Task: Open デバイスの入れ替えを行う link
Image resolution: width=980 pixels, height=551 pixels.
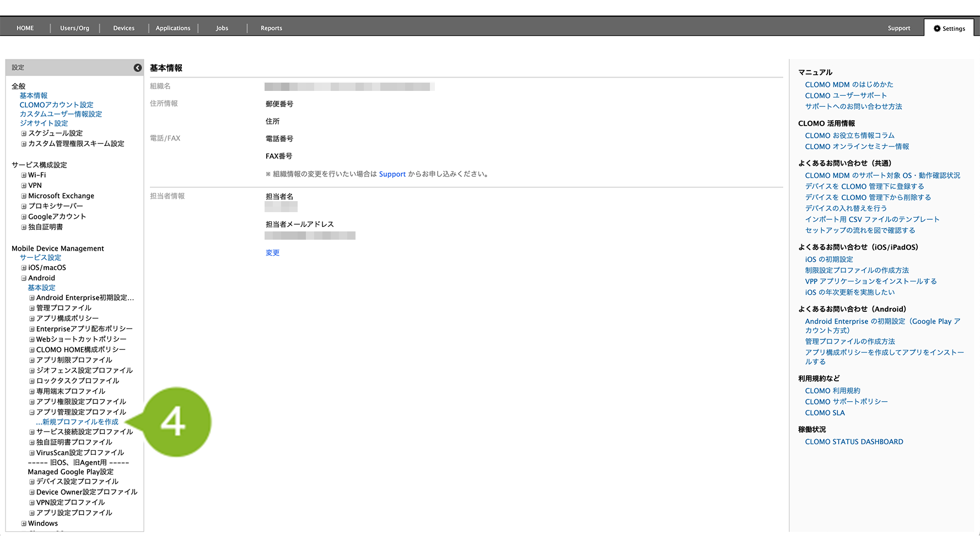Action: tap(846, 208)
